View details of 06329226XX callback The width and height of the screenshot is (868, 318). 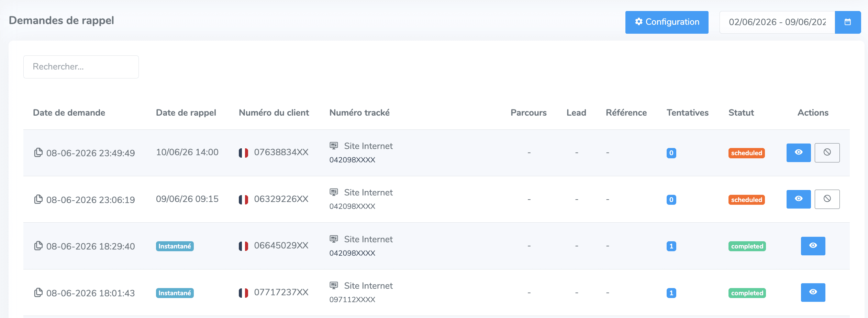click(x=799, y=199)
